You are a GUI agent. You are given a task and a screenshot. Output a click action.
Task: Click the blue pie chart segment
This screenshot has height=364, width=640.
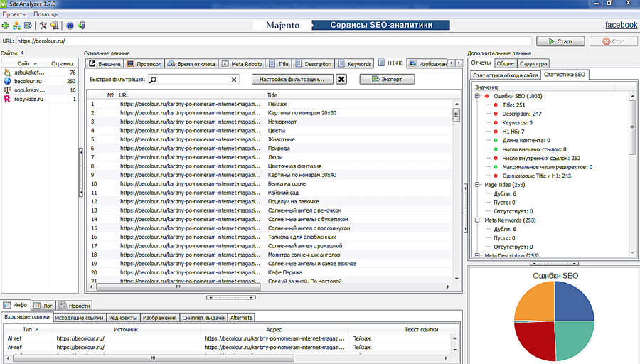click(x=573, y=300)
